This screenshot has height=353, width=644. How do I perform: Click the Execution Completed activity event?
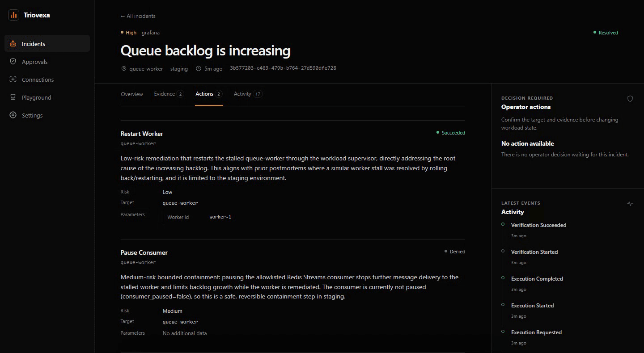point(537,279)
